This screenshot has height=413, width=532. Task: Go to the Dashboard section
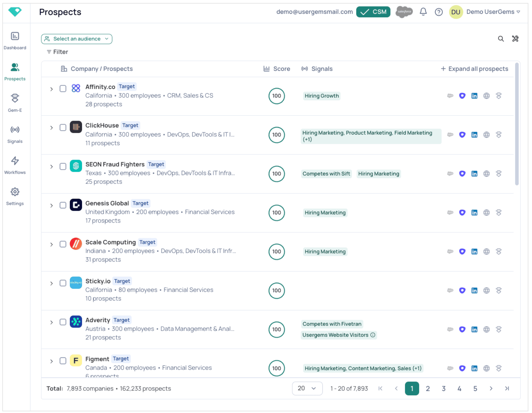(15, 41)
